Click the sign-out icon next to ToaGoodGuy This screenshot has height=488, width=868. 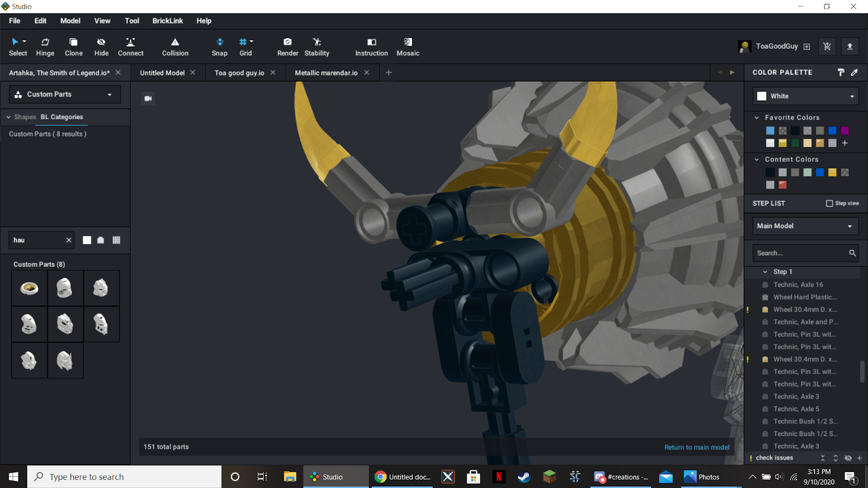coord(807,47)
